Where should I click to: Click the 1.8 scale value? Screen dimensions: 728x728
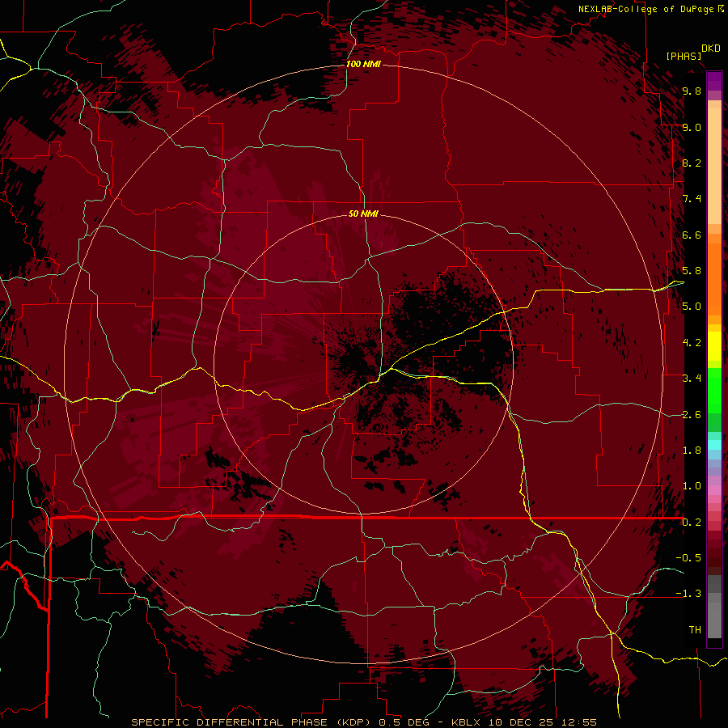pyautogui.click(x=692, y=451)
